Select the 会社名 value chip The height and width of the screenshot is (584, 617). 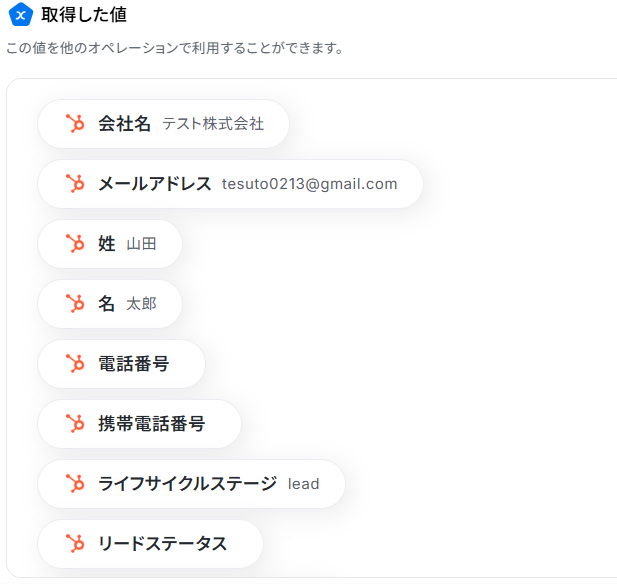[x=163, y=124]
